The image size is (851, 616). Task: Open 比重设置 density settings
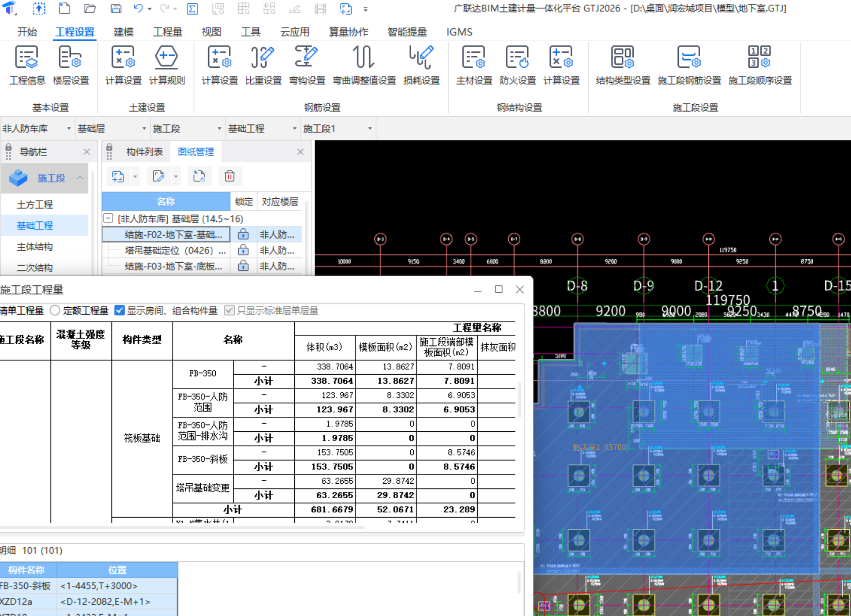point(263,65)
